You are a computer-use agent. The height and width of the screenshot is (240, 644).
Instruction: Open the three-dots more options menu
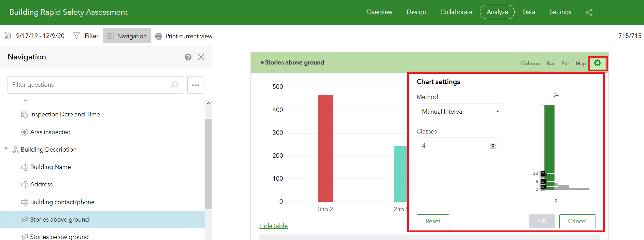[195, 85]
